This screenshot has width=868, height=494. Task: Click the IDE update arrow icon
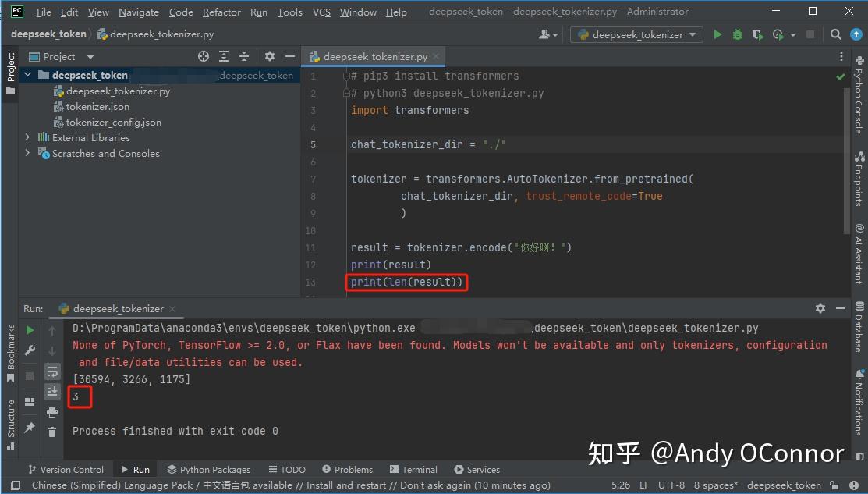[x=856, y=34]
